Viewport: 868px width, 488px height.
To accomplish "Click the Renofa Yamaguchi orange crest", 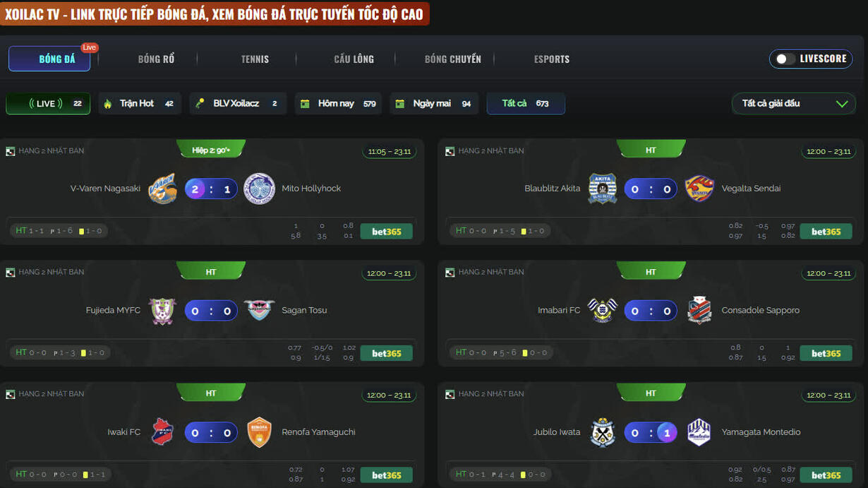I will click(259, 432).
